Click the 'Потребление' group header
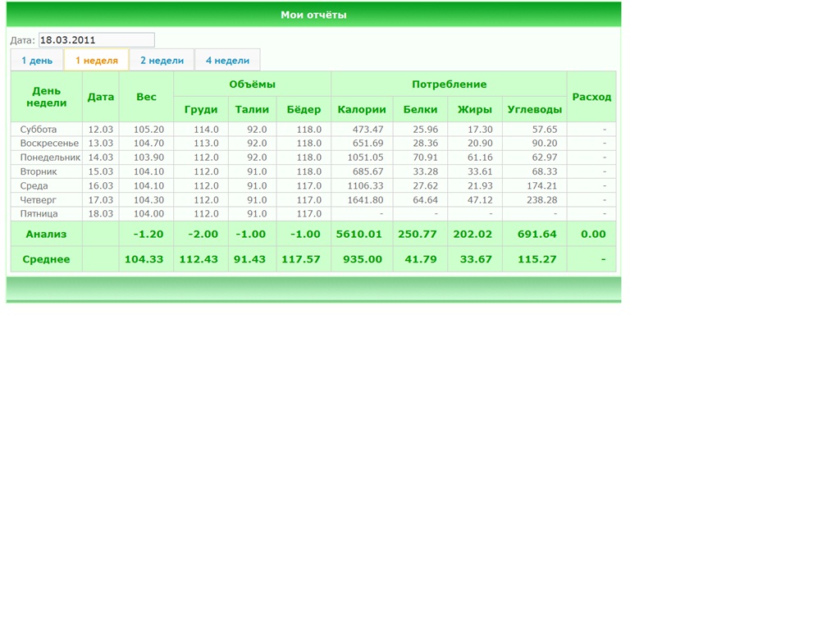This screenshot has width=840, height=630. (x=449, y=84)
